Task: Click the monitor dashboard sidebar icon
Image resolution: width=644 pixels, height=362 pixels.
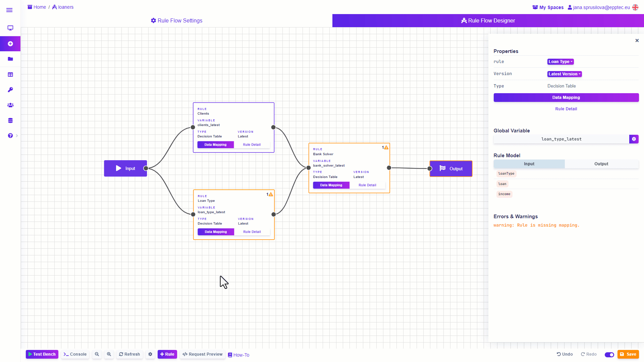Action: [10, 28]
